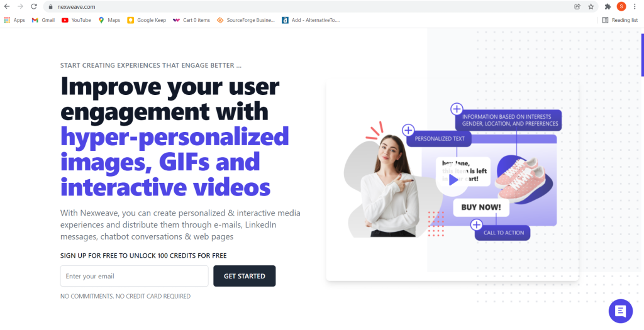
Task: Bookmark this page with star icon
Action: pos(591,6)
